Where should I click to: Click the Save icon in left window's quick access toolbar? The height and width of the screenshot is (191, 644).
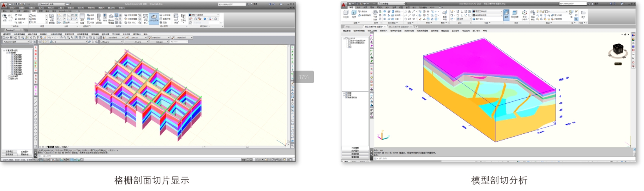(x=16, y=4)
